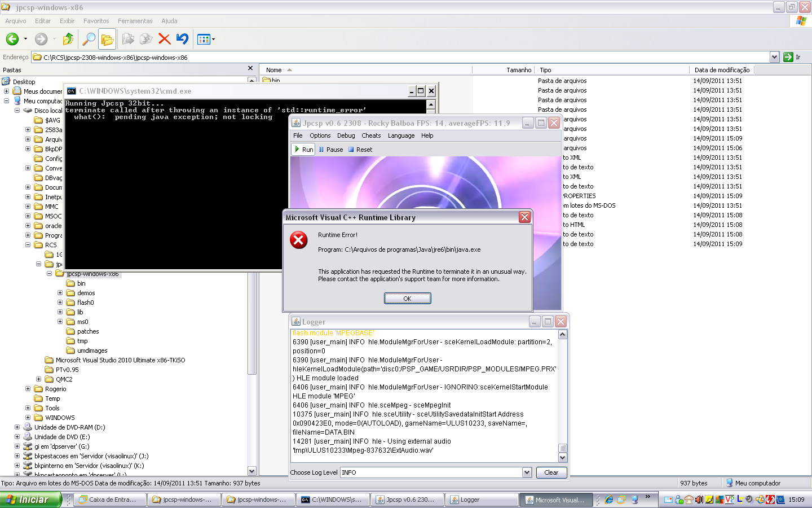Image resolution: width=812 pixels, height=508 pixels.
Task: Click the Explorer Back arrow icon
Action: tap(12, 39)
